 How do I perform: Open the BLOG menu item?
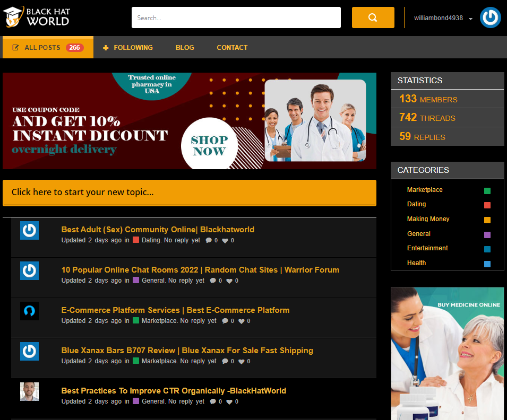[185, 48]
